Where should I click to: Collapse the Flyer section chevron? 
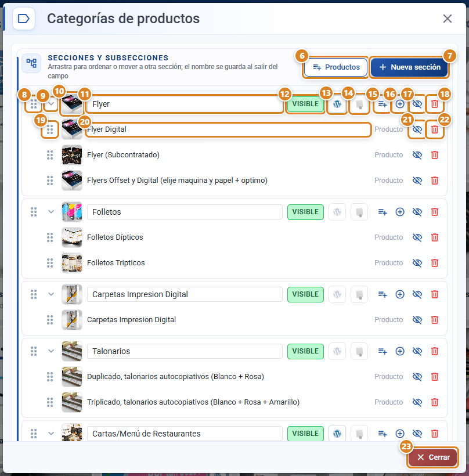click(x=51, y=104)
